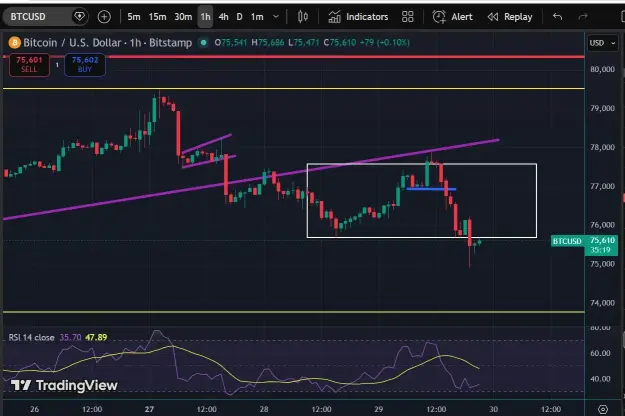Undo the last chart action

point(558,17)
